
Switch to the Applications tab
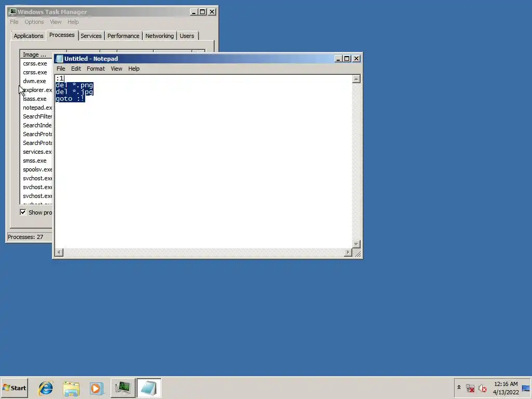29,36
